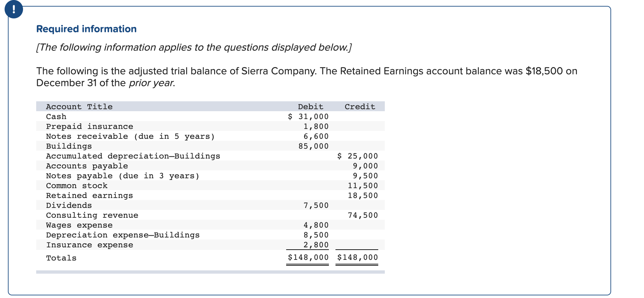Select 'Accumulated depreciation—Buildings' label
The width and height of the screenshot is (644, 298).
(x=133, y=156)
